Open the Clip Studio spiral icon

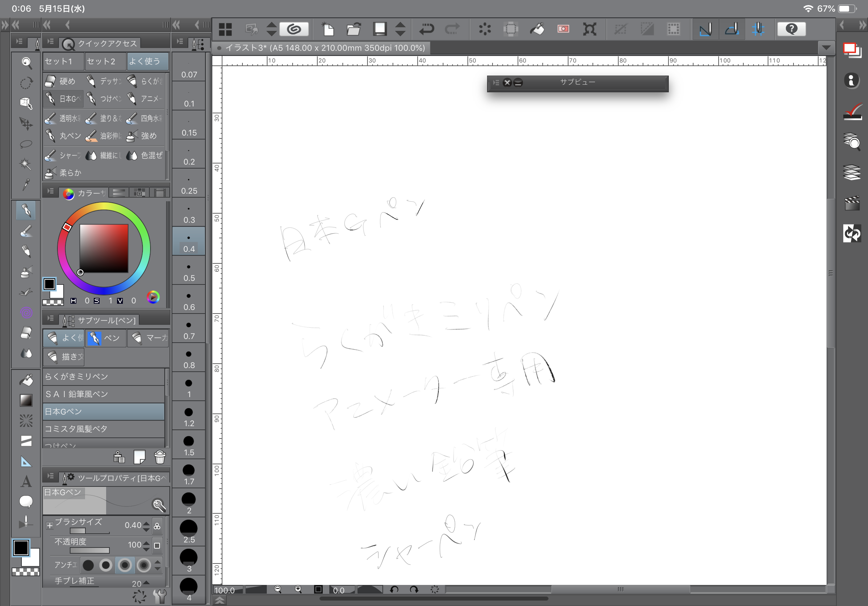click(x=294, y=29)
